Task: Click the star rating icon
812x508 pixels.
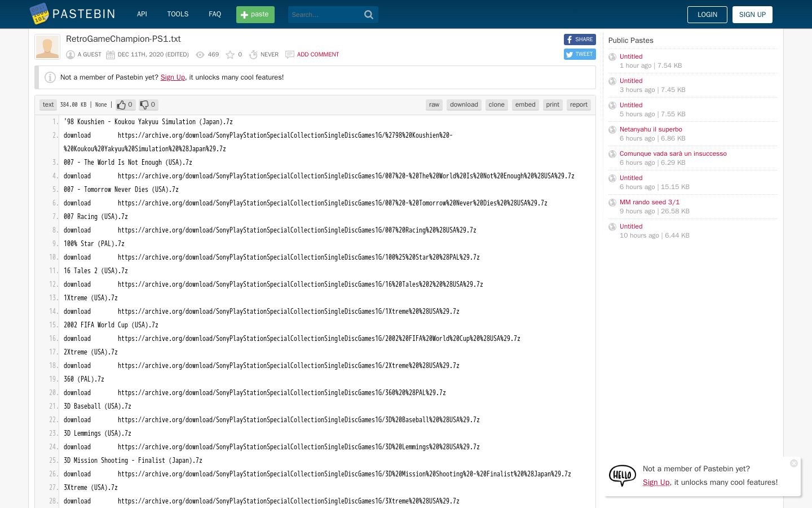Action: (230, 55)
